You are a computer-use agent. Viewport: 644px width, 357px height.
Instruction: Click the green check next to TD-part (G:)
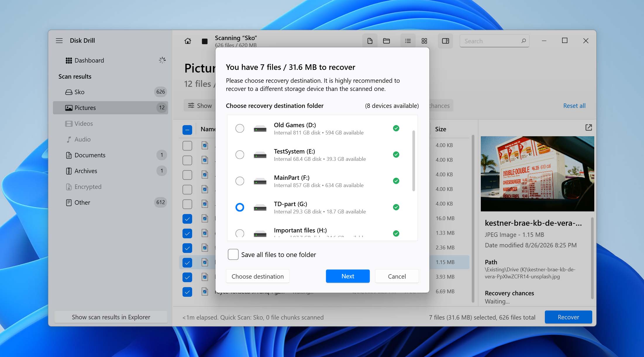pos(396,207)
